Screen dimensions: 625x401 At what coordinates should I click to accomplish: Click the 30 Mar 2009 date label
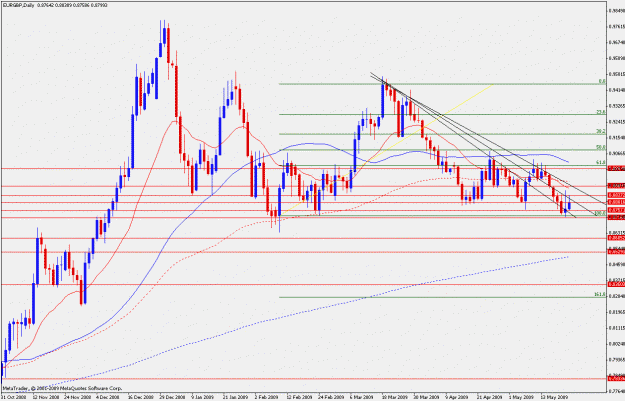[x=426, y=397]
